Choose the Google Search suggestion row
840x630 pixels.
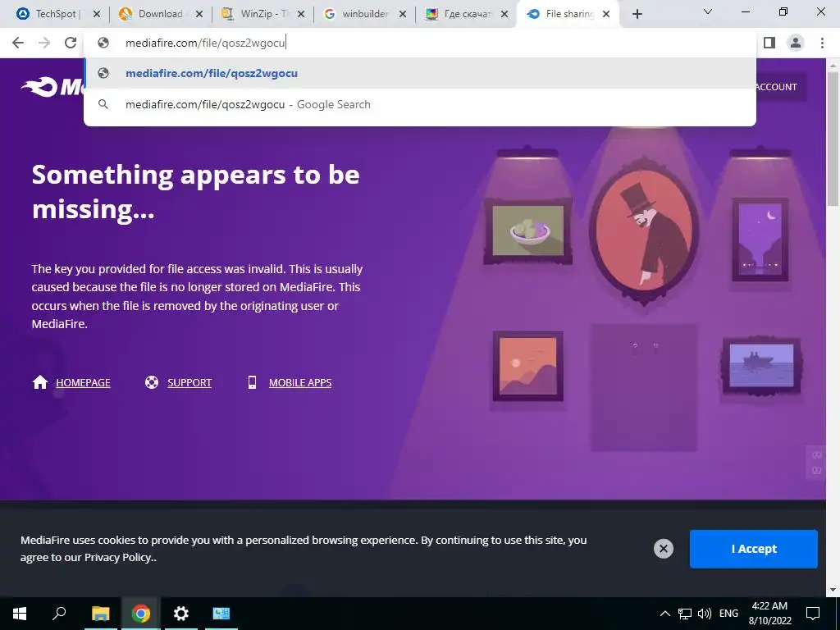pos(419,104)
